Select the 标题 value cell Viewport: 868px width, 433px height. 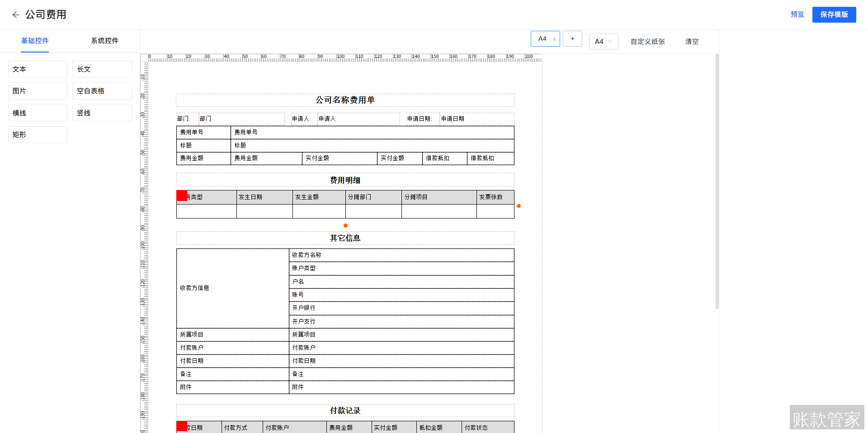[x=373, y=146]
